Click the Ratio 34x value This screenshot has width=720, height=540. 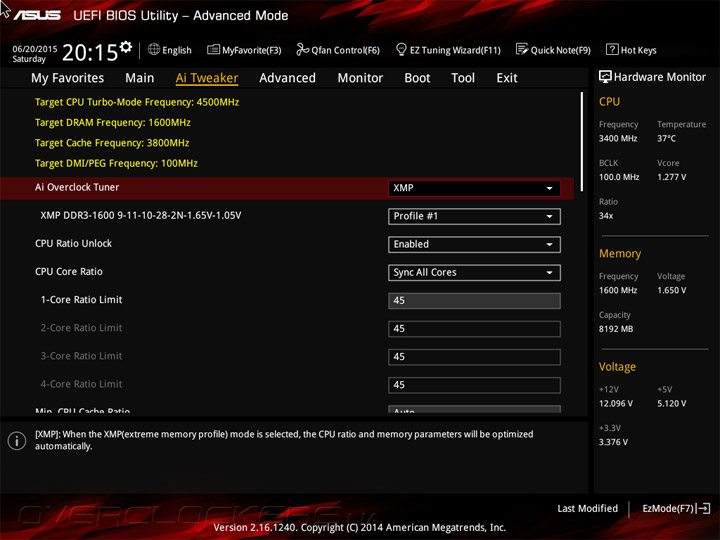tap(606, 215)
